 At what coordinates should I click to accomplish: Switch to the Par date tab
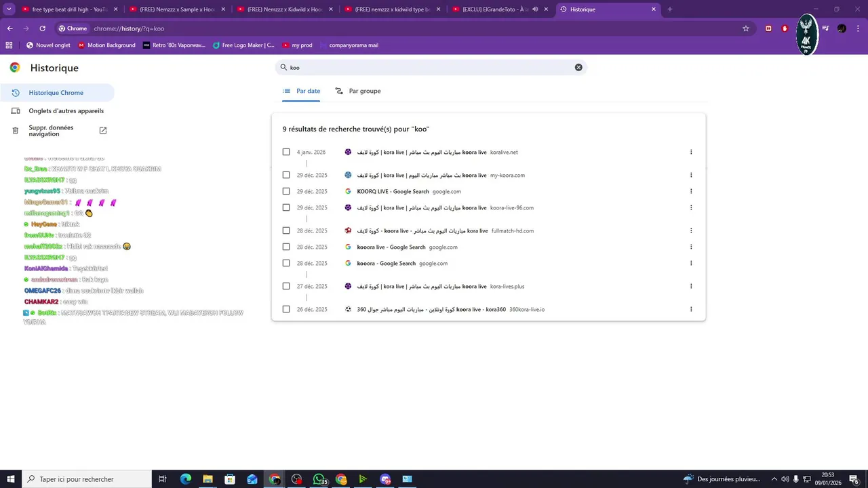(301, 91)
